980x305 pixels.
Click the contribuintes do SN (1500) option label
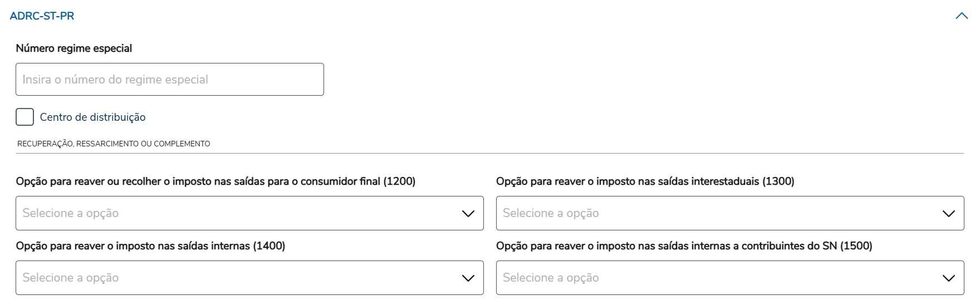point(684,246)
